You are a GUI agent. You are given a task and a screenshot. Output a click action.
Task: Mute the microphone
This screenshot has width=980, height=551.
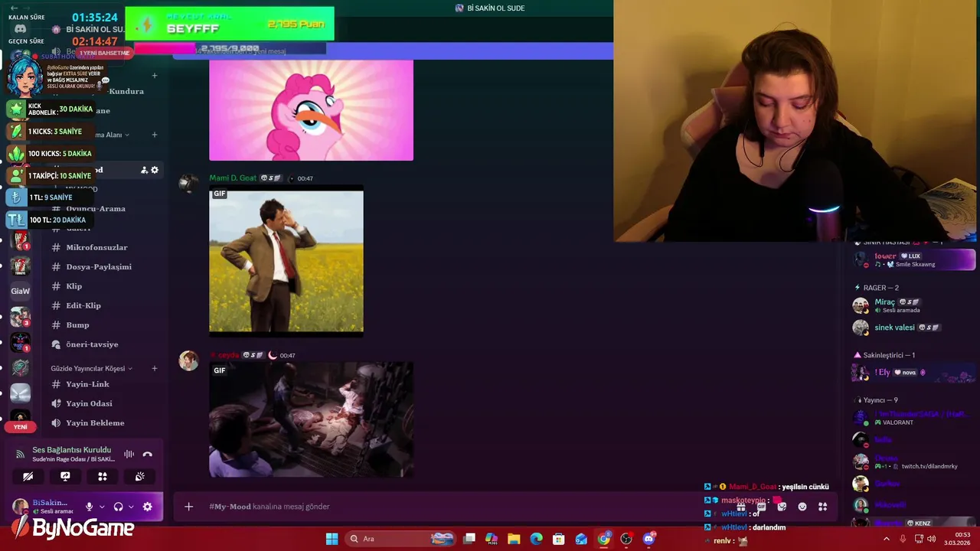click(x=89, y=507)
